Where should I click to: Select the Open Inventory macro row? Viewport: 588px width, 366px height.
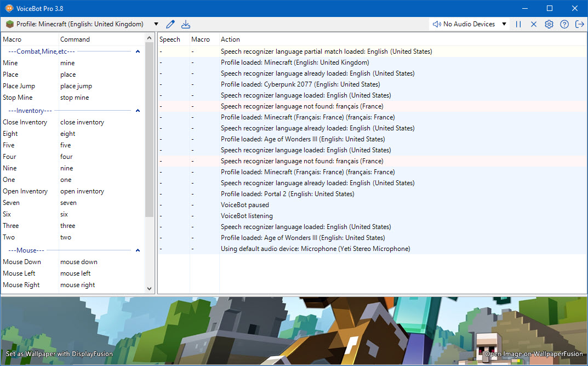25,191
